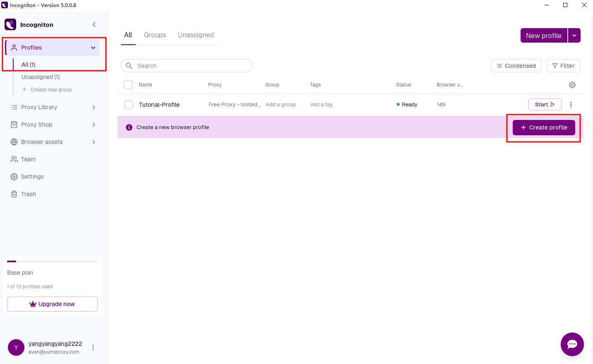Image resolution: width=593 pixels, height=364 pixels.
Task: Start the Tutorial-Profile browser
Action: (x=545, y=105)
